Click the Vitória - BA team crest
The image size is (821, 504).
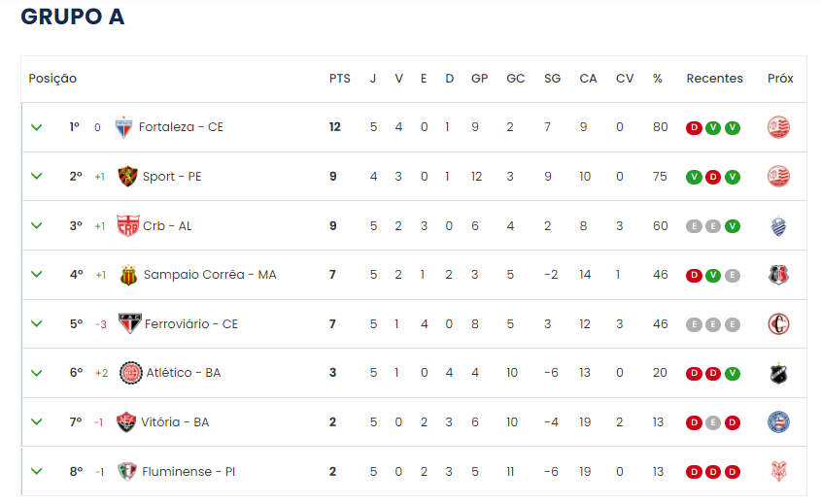126,421
